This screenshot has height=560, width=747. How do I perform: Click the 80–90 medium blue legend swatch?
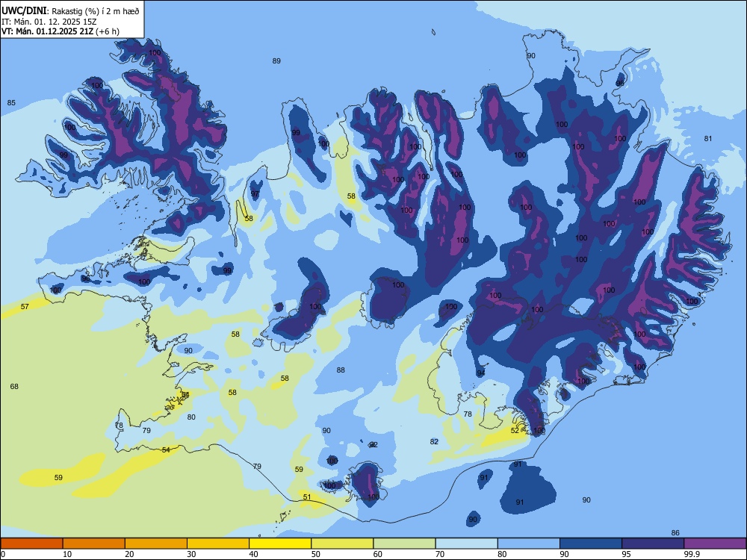(x=529, y=544)
